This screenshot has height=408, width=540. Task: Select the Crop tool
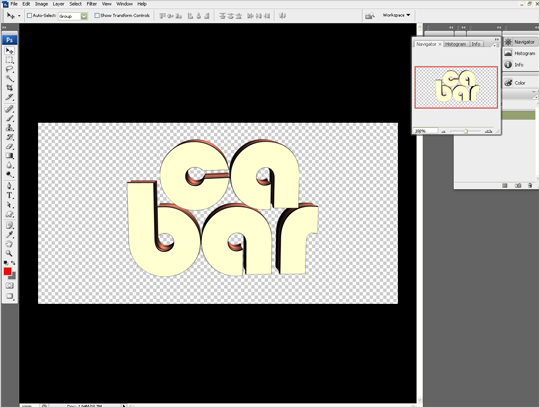(10, 88)
